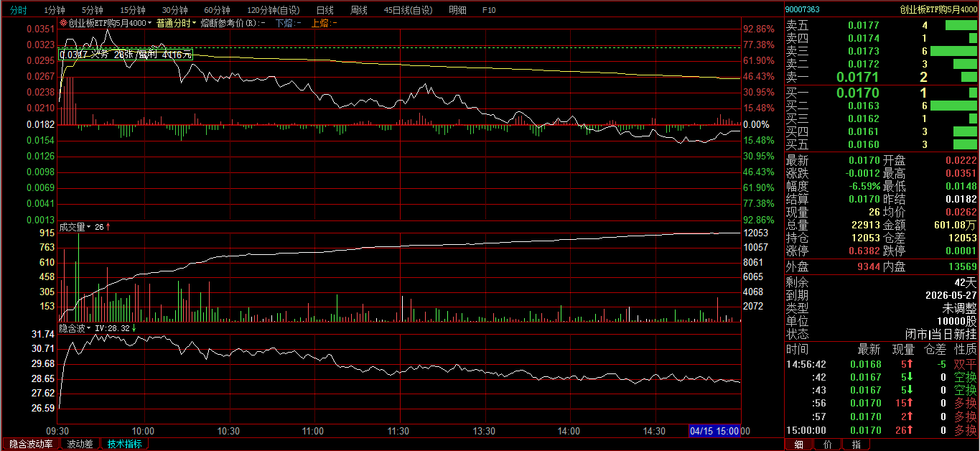Click the 明细 details button
980x451 pixels.
(457, 10)
